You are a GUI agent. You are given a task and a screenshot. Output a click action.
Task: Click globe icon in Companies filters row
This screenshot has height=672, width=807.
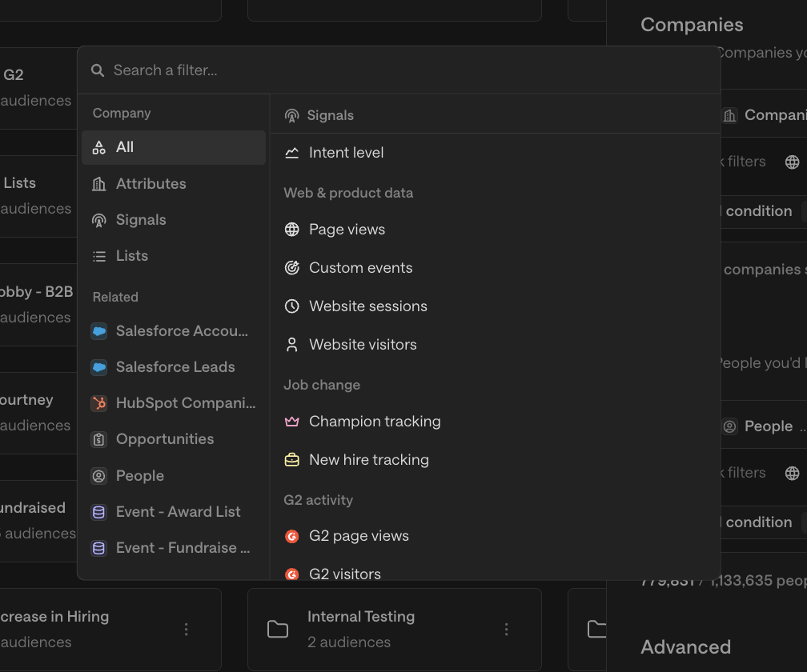pyautogui.click(x=792, y=162)
